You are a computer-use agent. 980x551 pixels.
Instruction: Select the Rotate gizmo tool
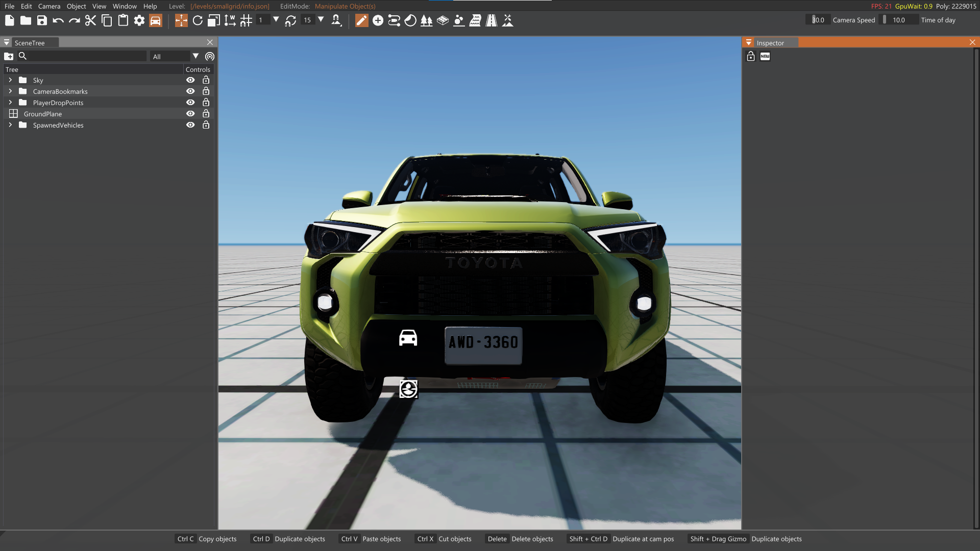[198, 20]
